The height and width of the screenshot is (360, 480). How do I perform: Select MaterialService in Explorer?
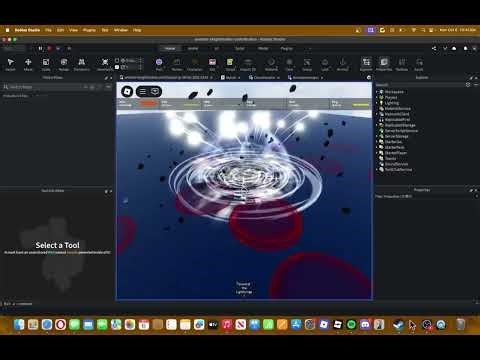coord(398,109)
